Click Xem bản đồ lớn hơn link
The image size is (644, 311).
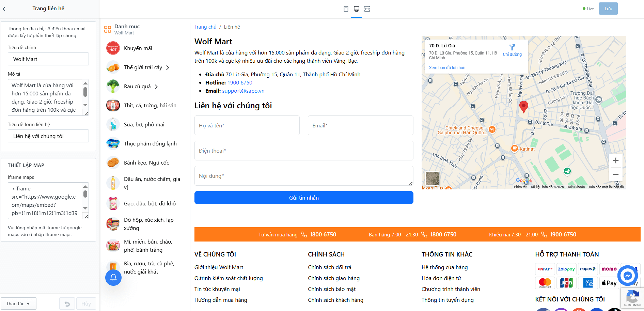(447, 68)
